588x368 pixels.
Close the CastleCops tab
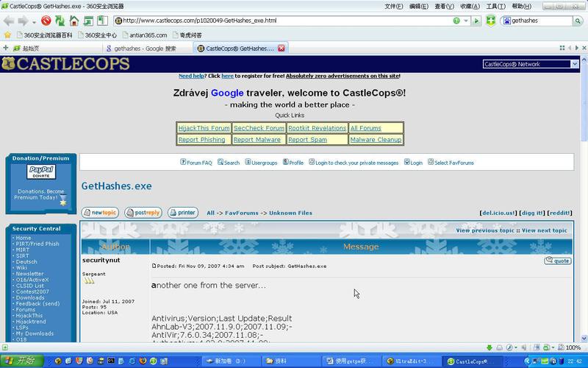tap(282, 48)
